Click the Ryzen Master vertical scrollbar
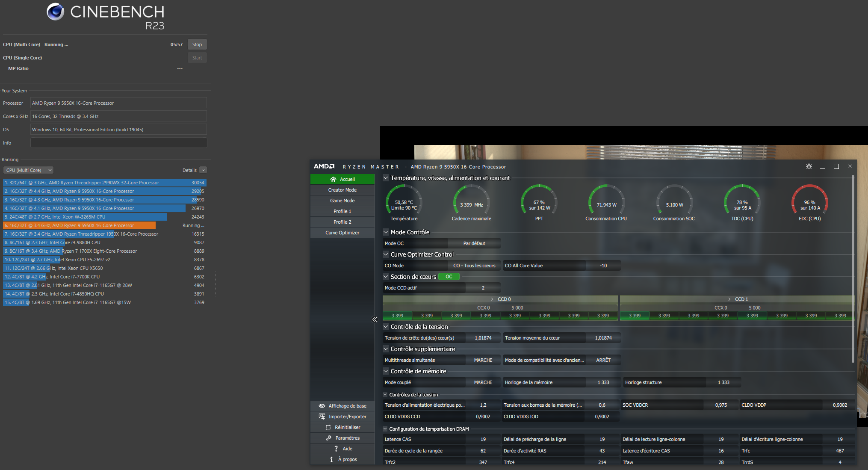Viewport: 868px width, 470px height. pyautogui.click(x=853, y=269)
